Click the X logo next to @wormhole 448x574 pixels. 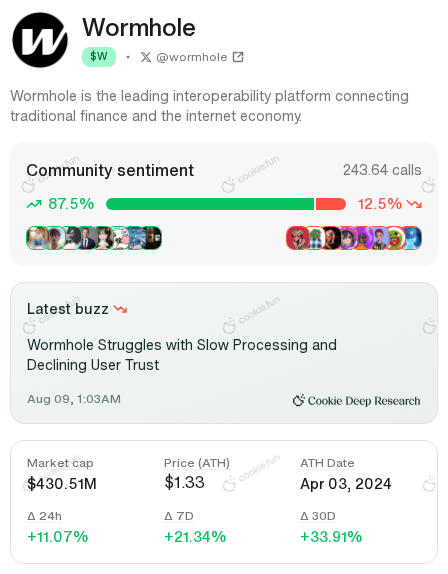pyautogui.click(x=145, y=57)
